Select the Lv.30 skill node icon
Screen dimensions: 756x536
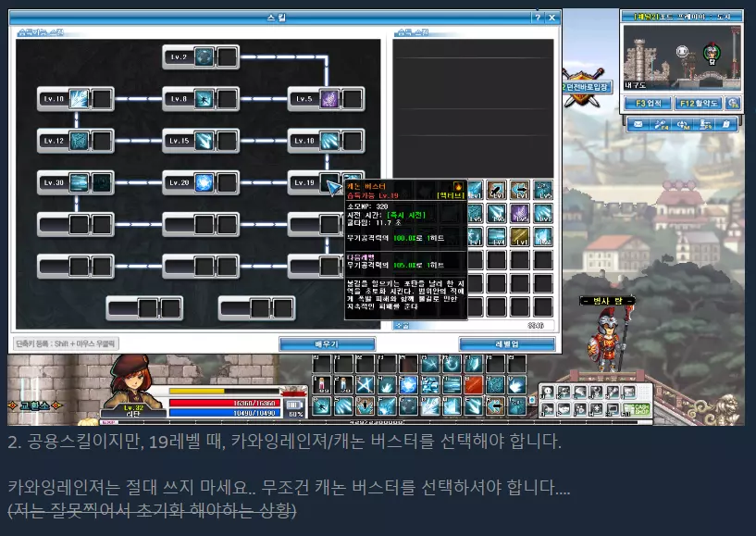(79, 183)
